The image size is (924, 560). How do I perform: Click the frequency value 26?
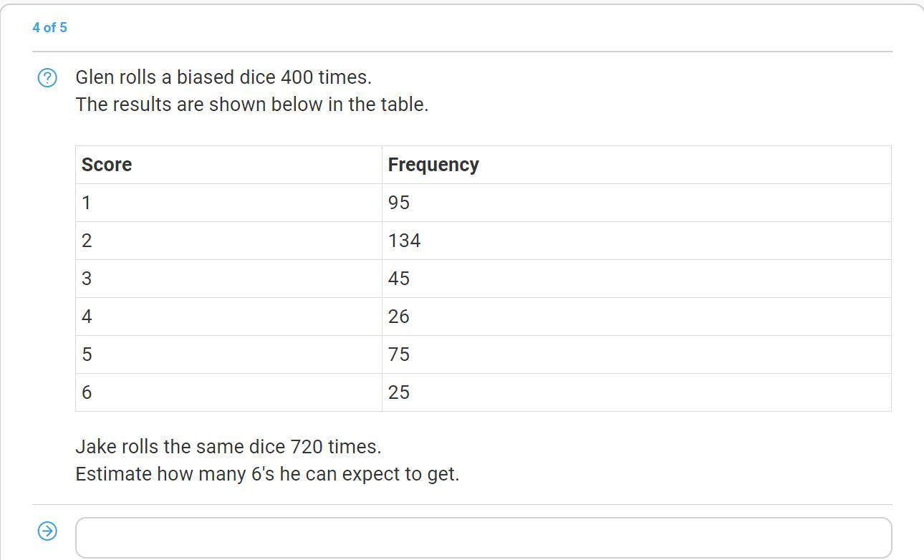pyautogui.click(x=399, y=317)
